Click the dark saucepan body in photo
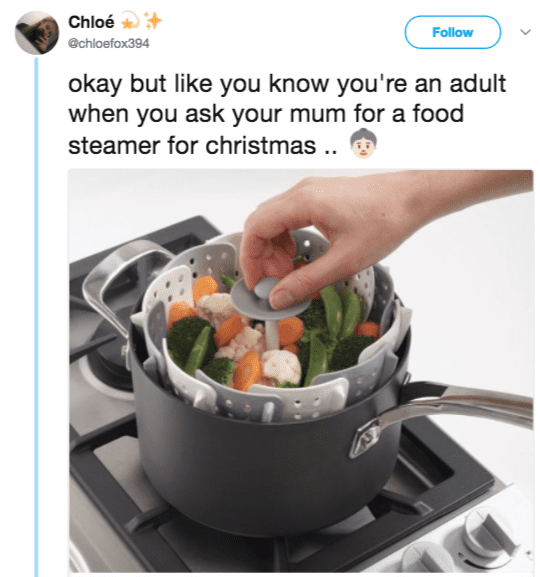The width and height of the screenshot is (540, 577). (x=265, y=460)
